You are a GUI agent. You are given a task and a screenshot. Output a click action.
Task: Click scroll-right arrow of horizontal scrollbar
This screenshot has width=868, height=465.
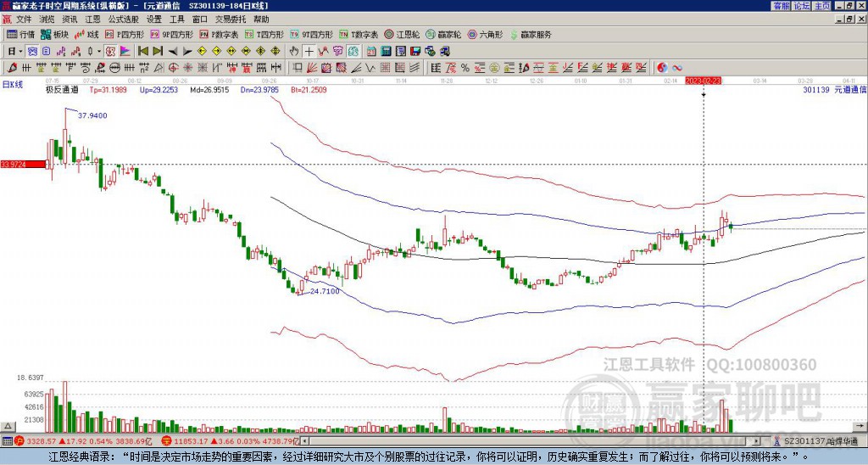pos(757,441)
